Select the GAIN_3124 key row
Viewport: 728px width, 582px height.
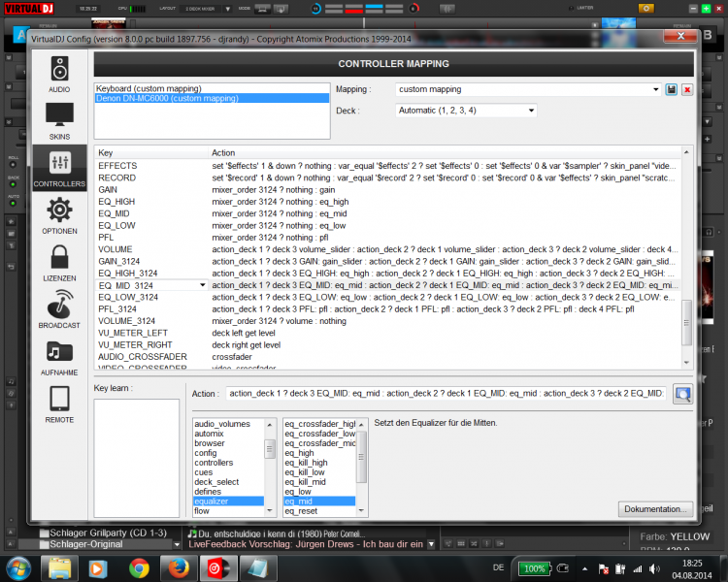coord(388,261)
